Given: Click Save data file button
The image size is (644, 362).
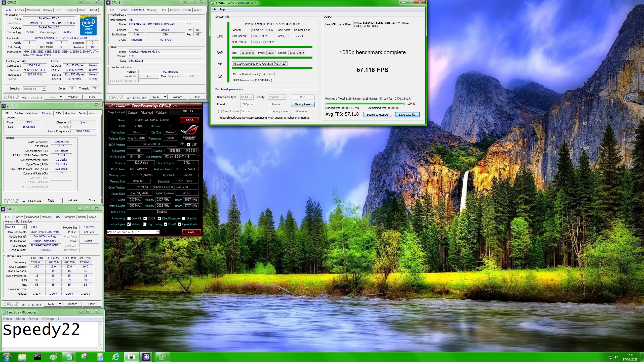Looking at the screenshot, I should pos(407,115).
